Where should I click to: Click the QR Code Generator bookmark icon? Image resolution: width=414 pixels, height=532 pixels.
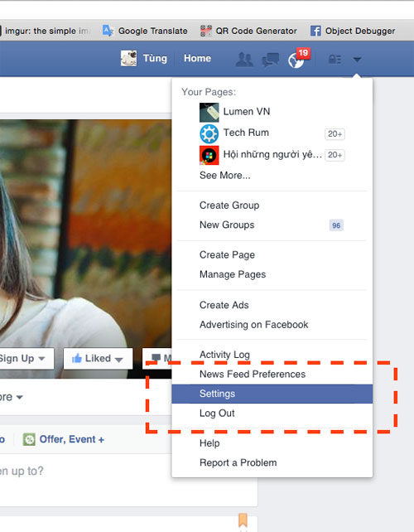(x=206, y=31)
